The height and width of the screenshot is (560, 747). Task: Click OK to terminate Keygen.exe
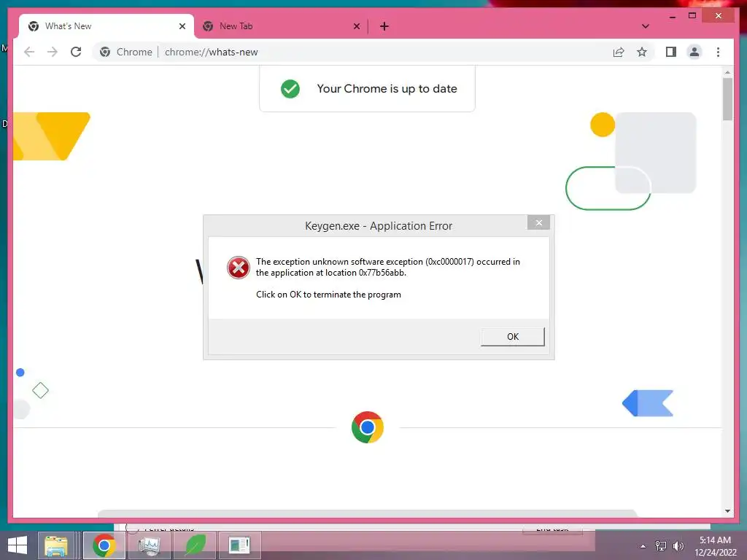pos(512,337)
